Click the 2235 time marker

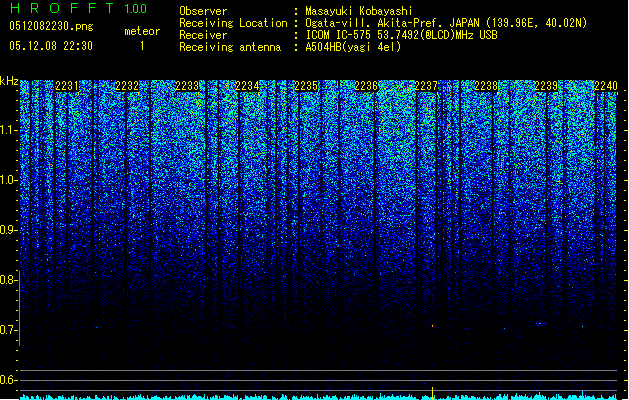tap(306, 86)
